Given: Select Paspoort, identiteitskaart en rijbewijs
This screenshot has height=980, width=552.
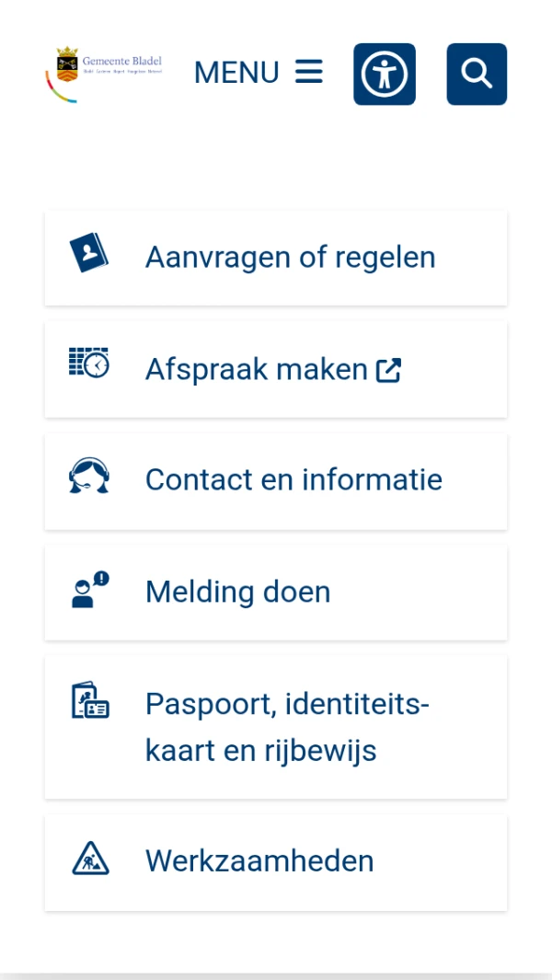Looking at the screenshot, I should [x=287, y=726].
